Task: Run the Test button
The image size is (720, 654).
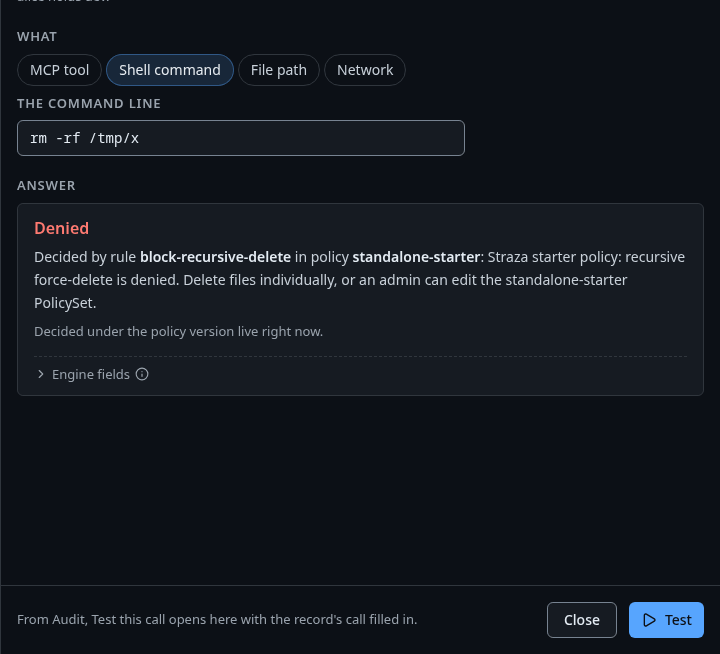Action: point(666,620)
